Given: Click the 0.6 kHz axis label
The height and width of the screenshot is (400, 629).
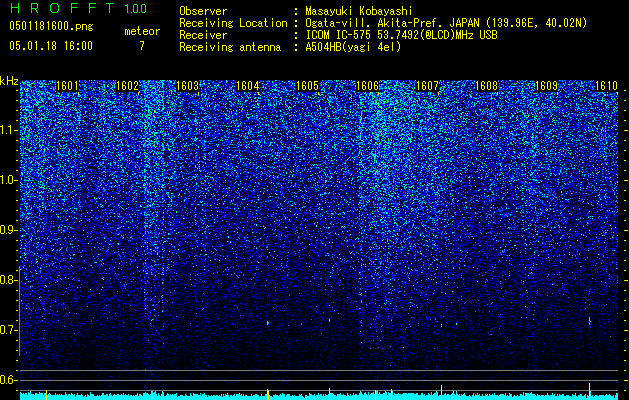Looking at the screenshot, I should pos(8,380).
